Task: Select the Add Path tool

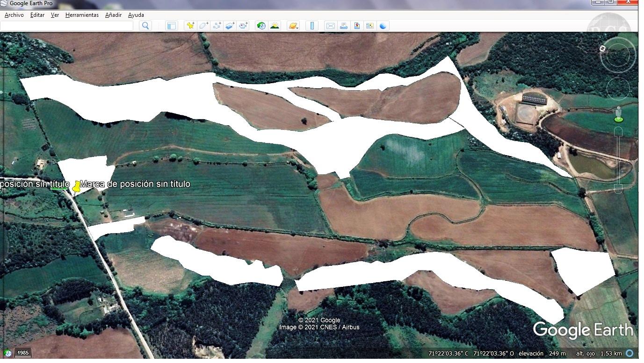Action: pyautogui.click(x=217, y=26)
